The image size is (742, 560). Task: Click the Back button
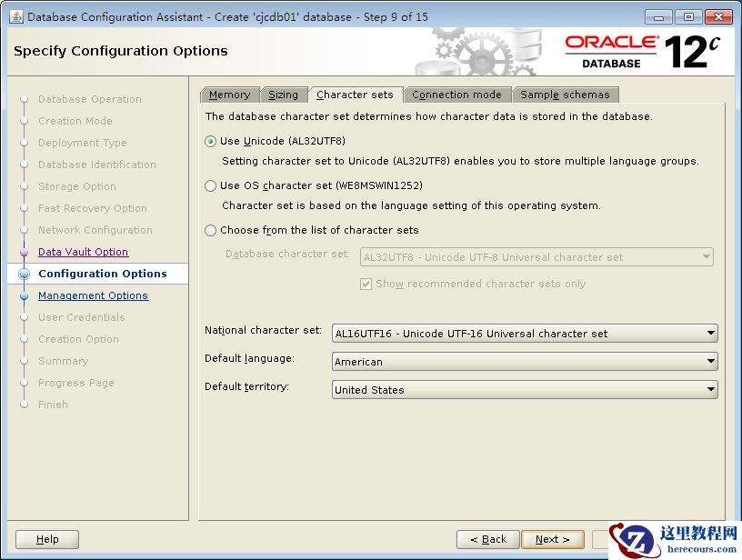click(x=488, y=539)
